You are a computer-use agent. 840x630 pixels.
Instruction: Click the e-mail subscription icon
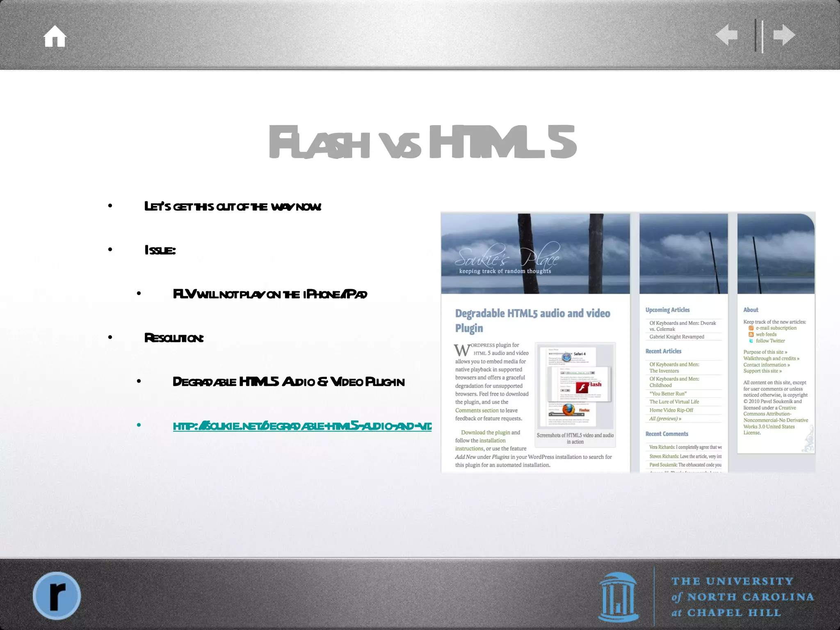point(751,328)
